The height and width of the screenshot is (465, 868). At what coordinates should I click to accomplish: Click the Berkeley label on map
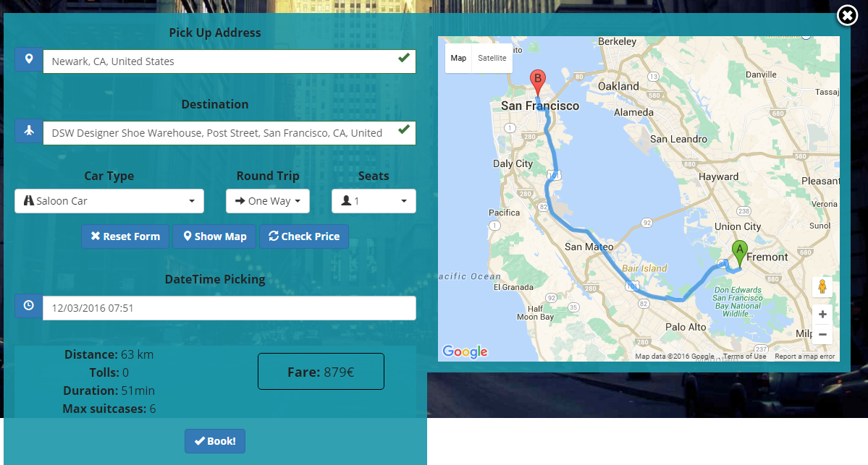click(618, 41)
